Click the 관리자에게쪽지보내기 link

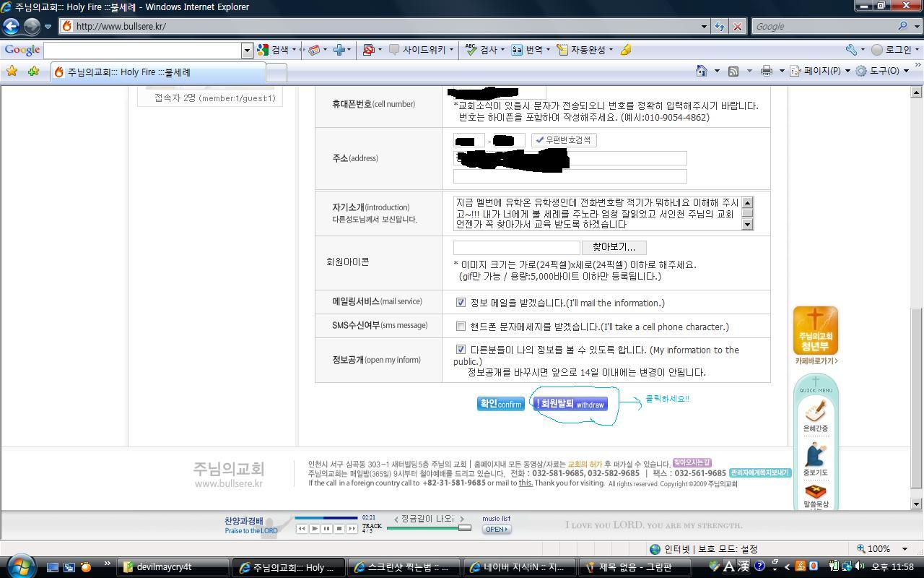760,473
